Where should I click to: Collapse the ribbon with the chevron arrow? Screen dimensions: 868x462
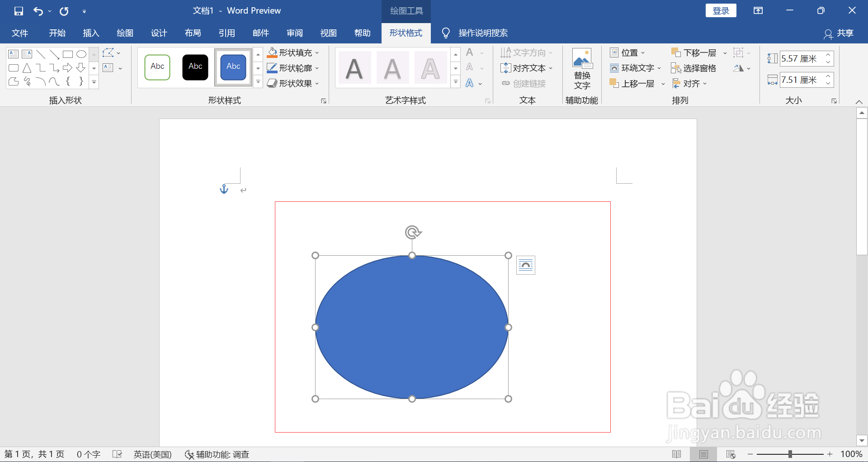tap(859, 101)
